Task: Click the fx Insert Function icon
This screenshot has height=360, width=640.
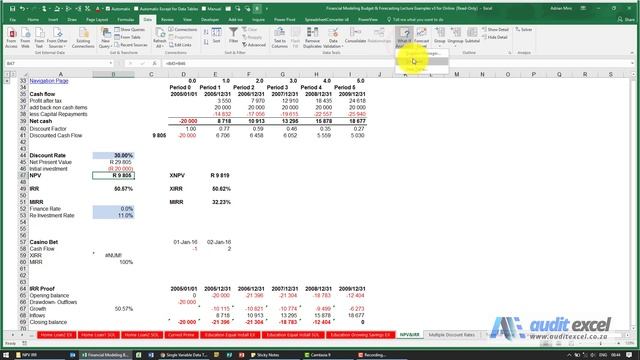Action: (154, 63)
